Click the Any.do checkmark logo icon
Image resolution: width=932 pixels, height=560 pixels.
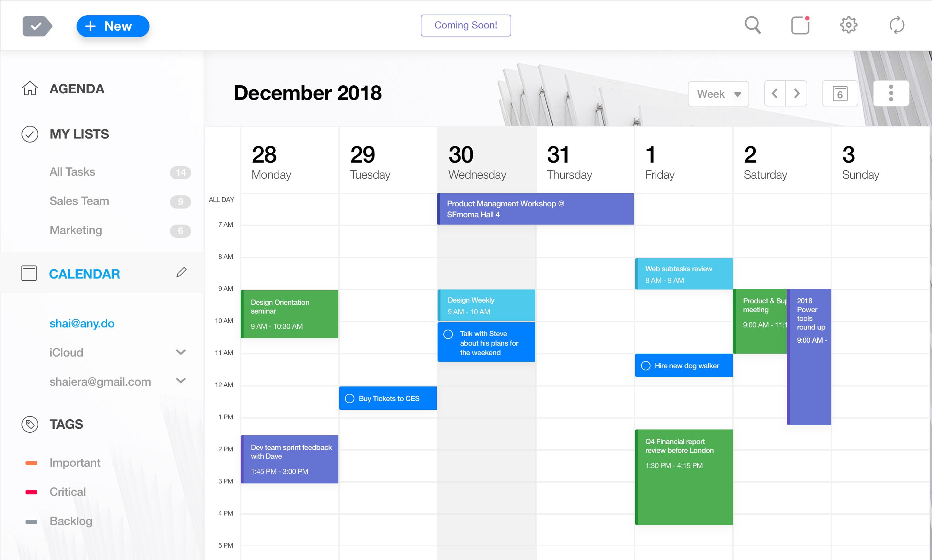pyautogui.click(x=36, y=26)
